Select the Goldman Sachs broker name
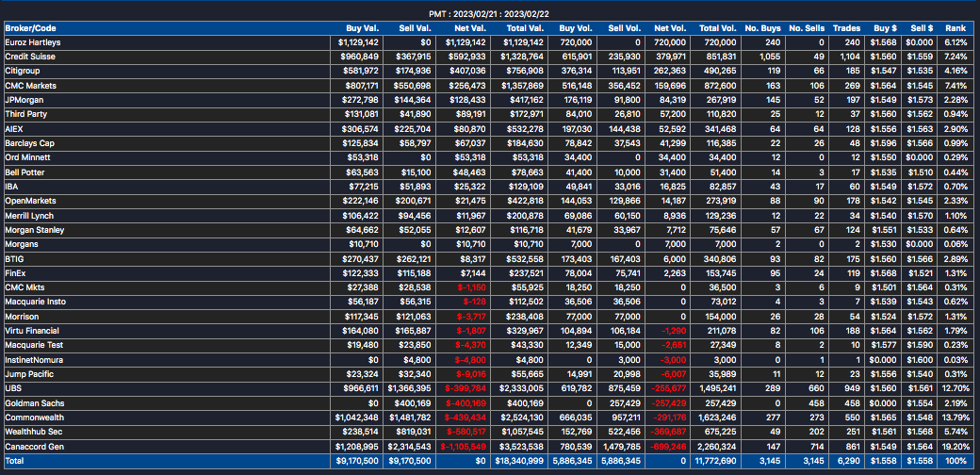This screenshot has width=980, height=475. click(x=34, y=403)
